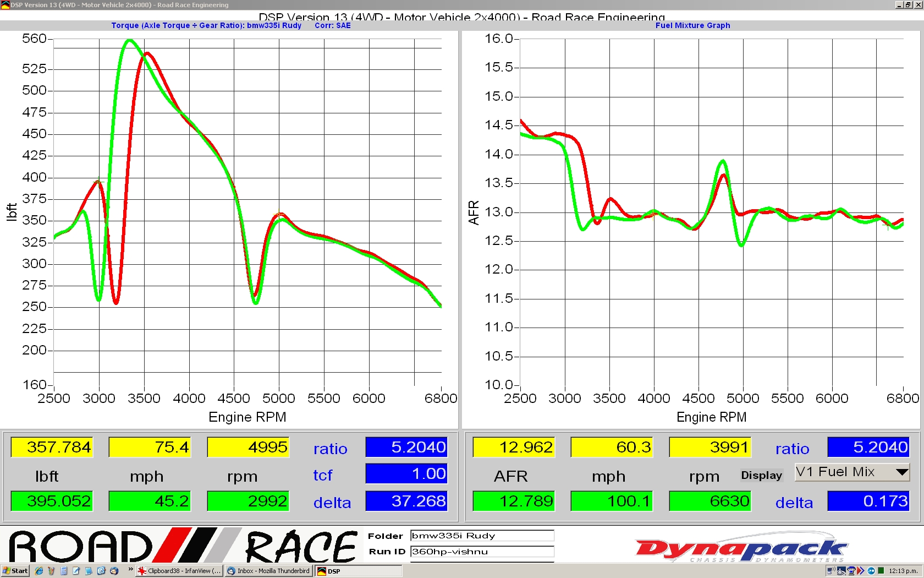
Task: Click the system clock 12:13 p.m.
Action: pyautogui.click(x=903, y=571)
